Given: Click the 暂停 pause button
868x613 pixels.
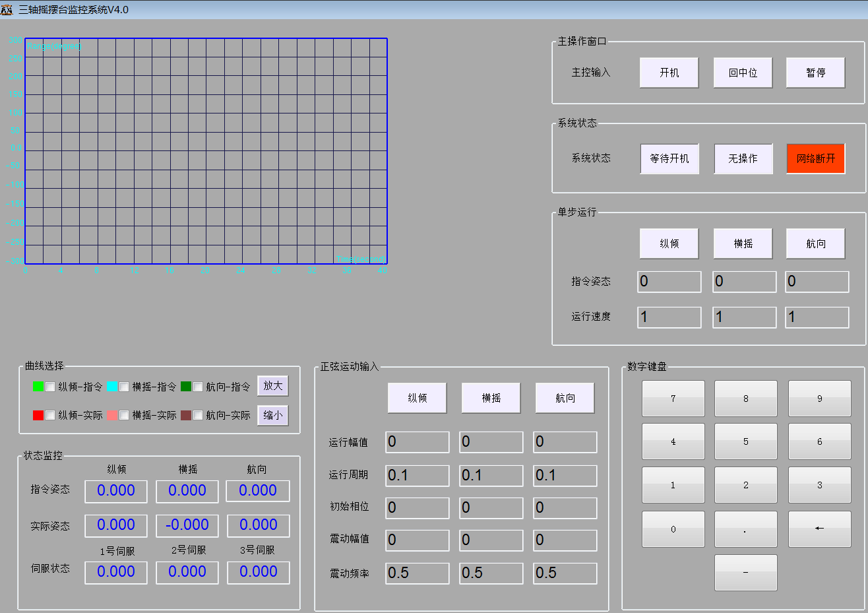Looking at the screenshot, I should [815, 73].
